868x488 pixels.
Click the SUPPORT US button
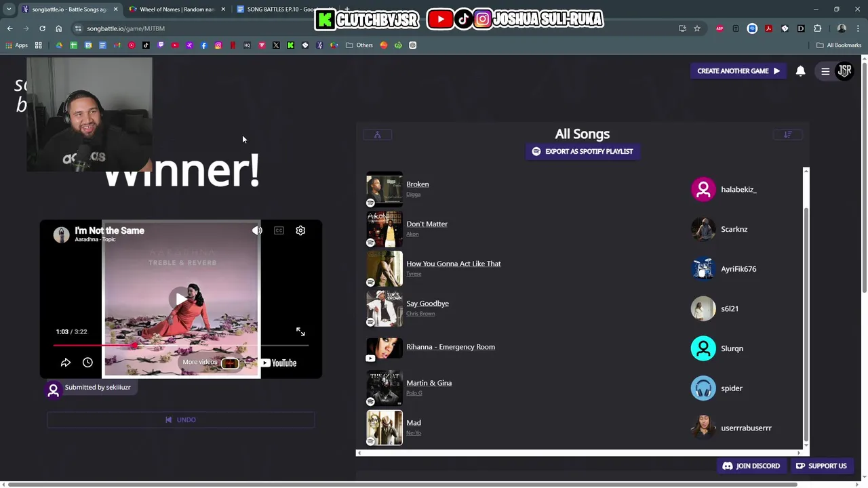(821, 466)
